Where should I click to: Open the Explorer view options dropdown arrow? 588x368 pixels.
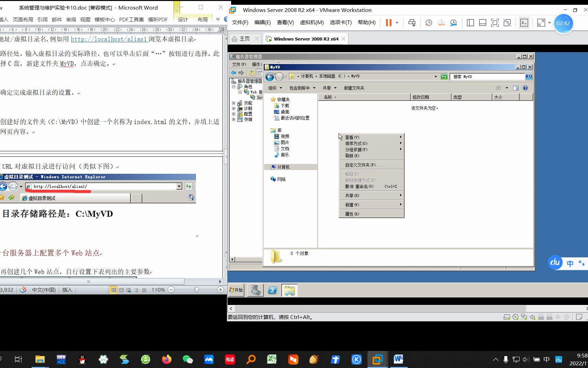click(x=507, y=88)
